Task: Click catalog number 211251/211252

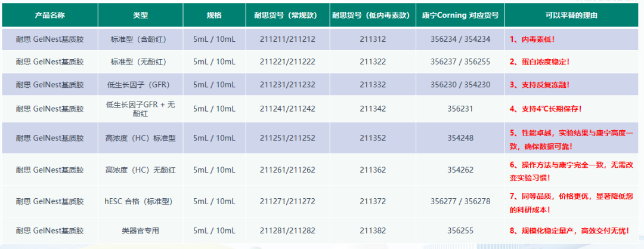Action: pos(288,139)
